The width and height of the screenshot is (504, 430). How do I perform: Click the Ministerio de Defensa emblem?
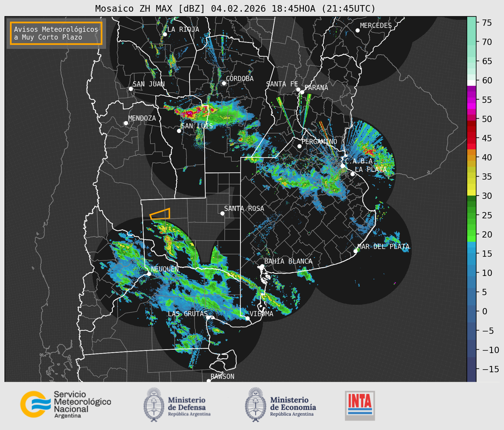(x=154, y=405)
